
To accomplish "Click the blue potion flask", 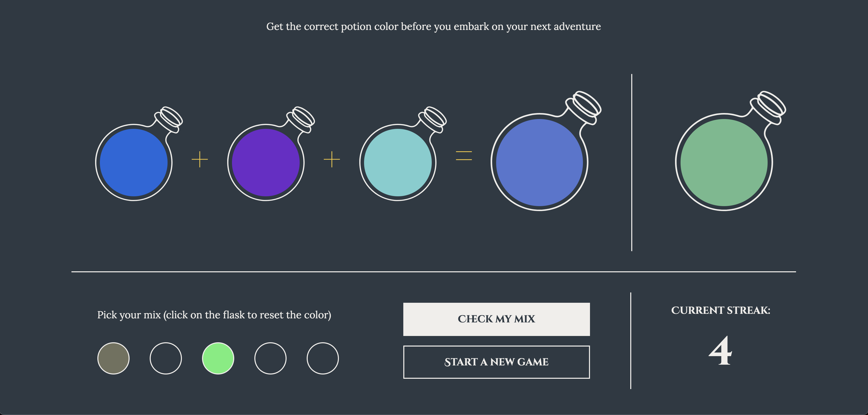I will point(134,162).
